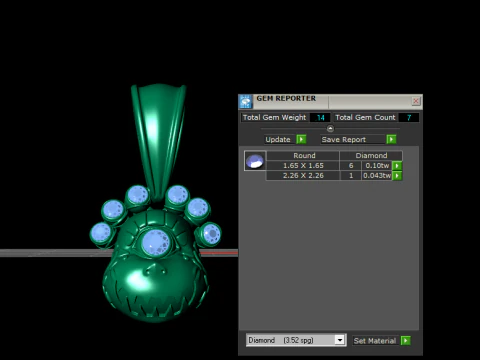
Task: Click the Update button label
Action: coord(278,139)
